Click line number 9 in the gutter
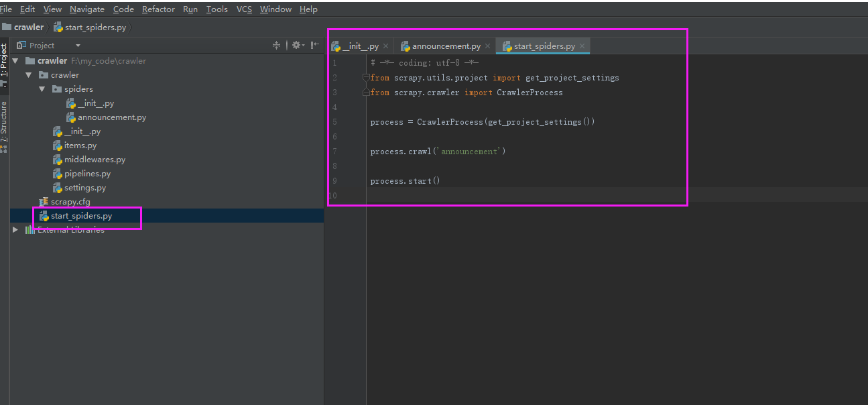The width and height of the screenshot is (868, 405). tap(334, 181)
